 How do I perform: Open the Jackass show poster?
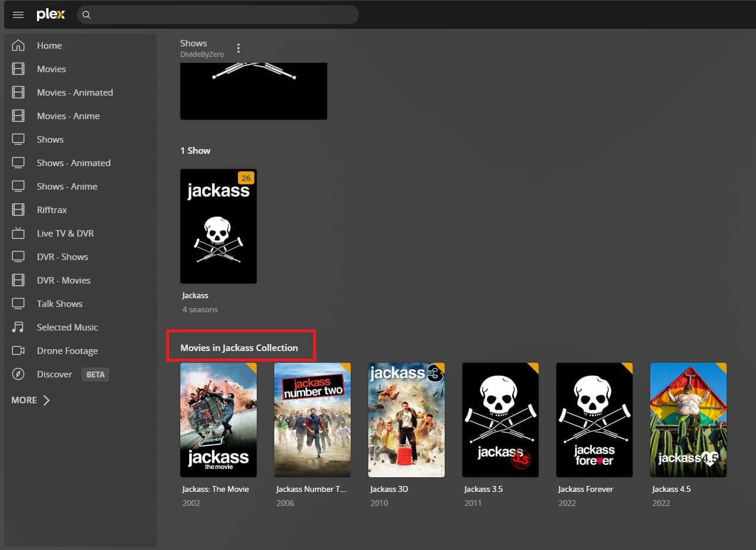pos(219,227)
